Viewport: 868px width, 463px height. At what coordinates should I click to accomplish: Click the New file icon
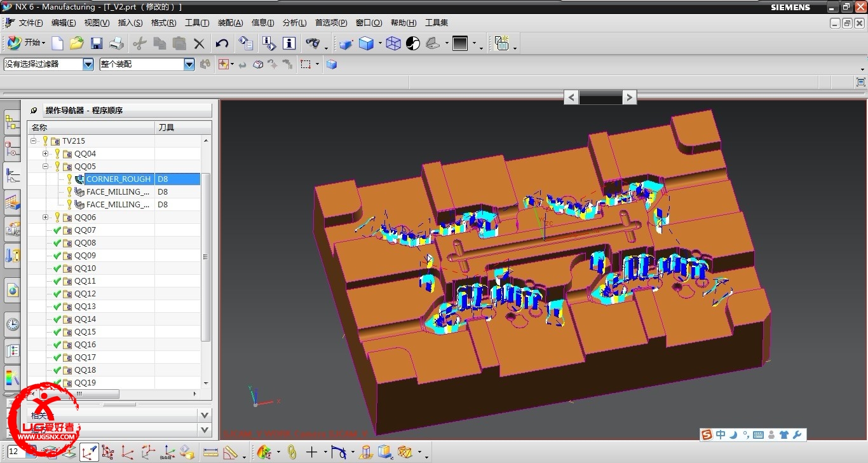coord(57,43)
